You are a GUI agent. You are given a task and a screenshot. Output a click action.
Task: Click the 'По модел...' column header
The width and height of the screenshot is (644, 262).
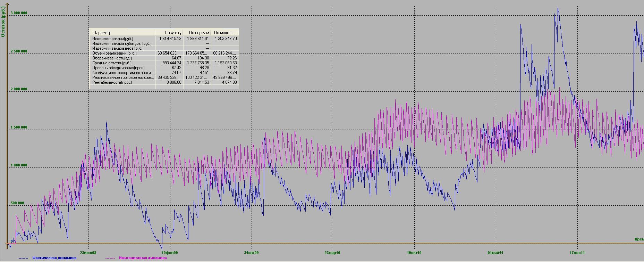(224, 33)
